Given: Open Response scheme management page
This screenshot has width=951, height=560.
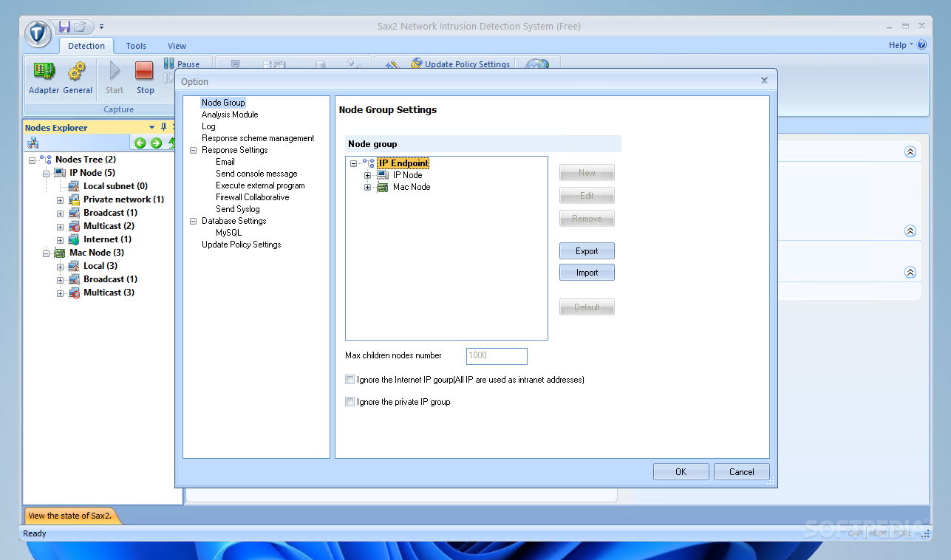Looking at the screenshot, I should [258, 138].
